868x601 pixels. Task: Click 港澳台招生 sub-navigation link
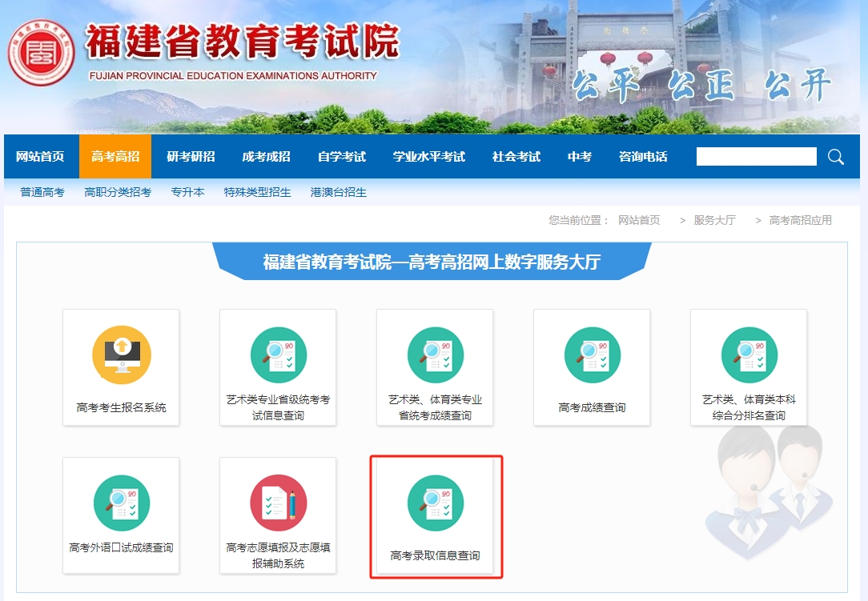coord(338,192)
